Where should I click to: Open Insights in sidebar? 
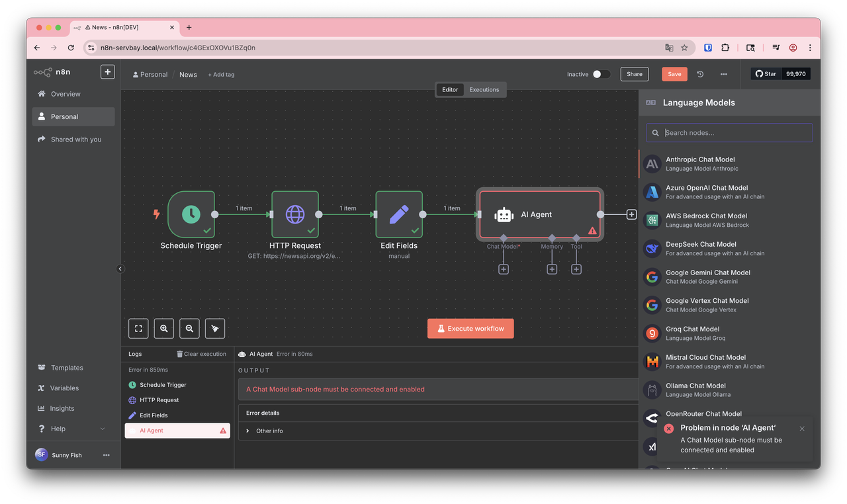(73, 409)
